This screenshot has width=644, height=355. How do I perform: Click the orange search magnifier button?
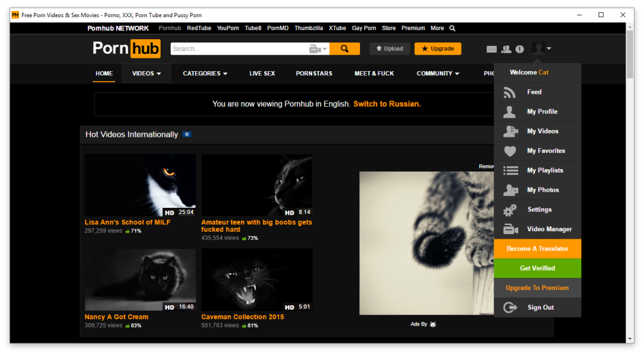[345, 49]
